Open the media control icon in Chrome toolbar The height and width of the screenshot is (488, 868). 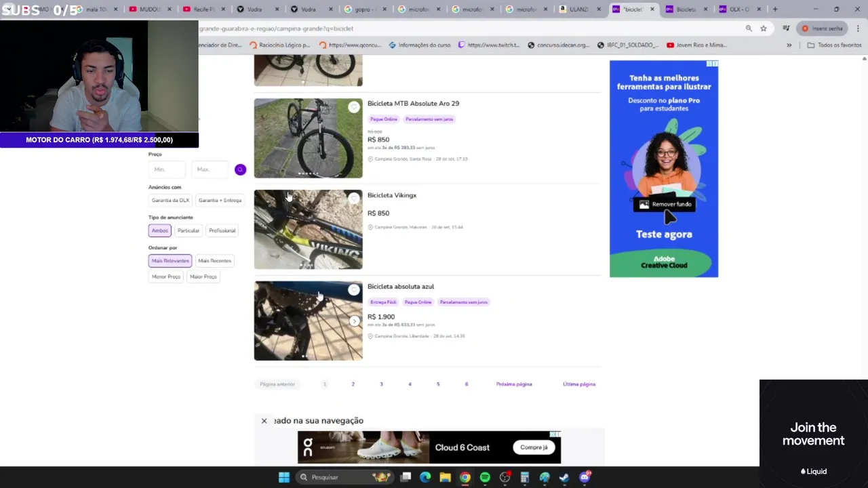786,28
